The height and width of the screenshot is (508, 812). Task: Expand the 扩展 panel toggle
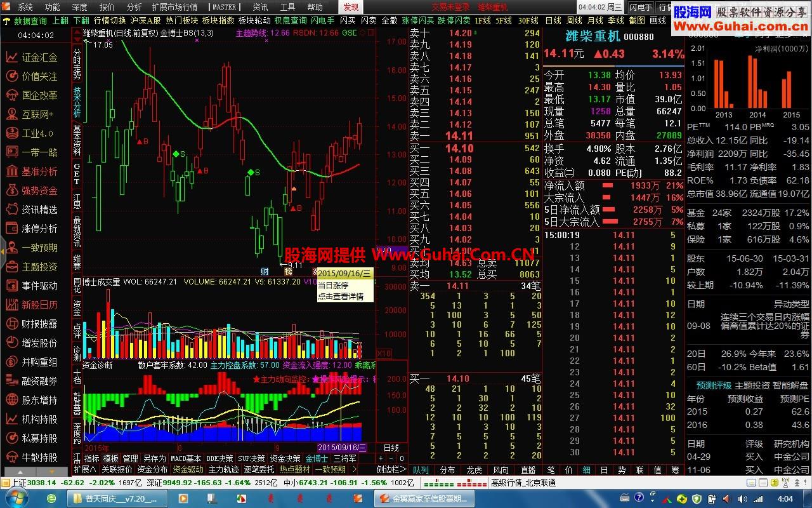[85, 469]
